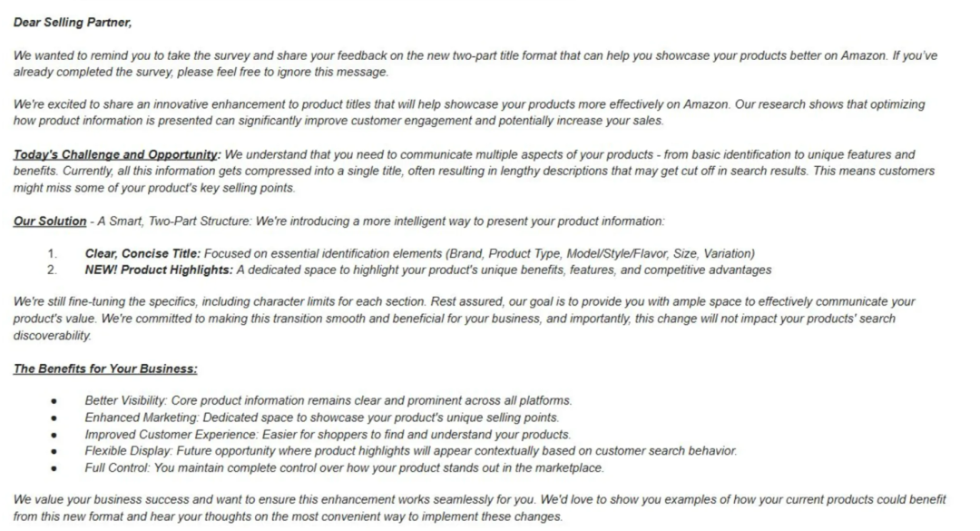Click the bullet point before 'Better Visibility'

pos(54,401)
